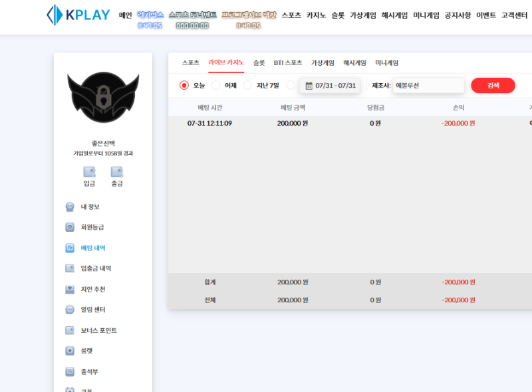532x392 pixels.
Task: Open 메인 in top navigation
Action: [125, 15]
